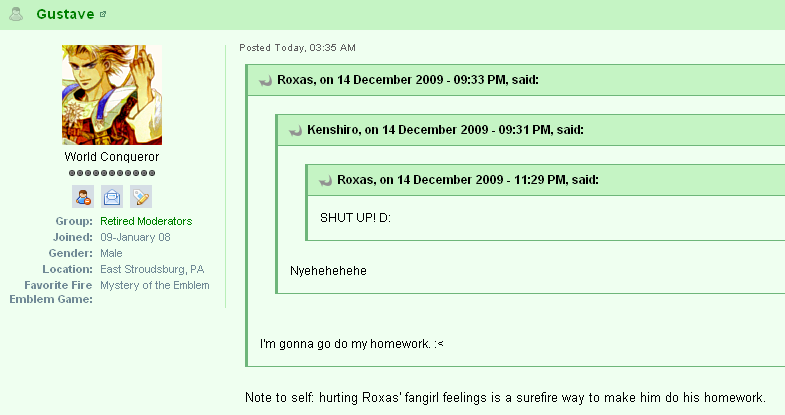The width and height of the screenshot is (785, 415).
Task: Click the gray user silhouette icon
Action: click(17, 14)
